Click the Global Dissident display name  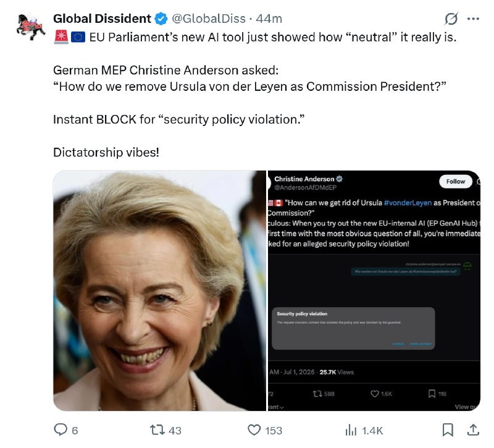(x=102, y=19)
